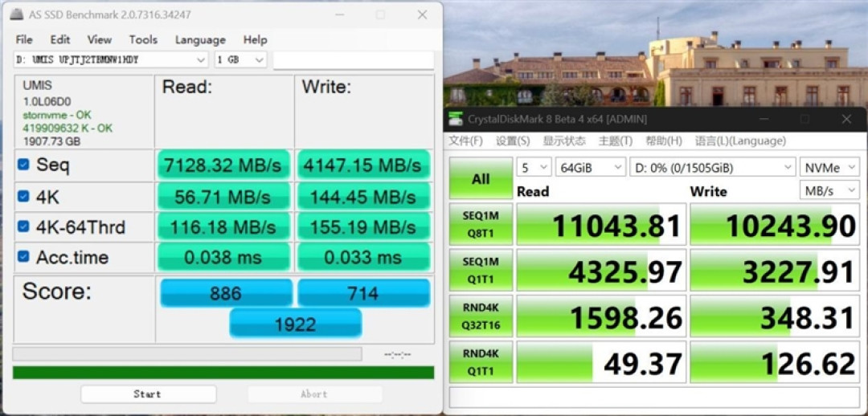
Task: Click the CrystalDiskMark bottom status field
Action: 653,397
